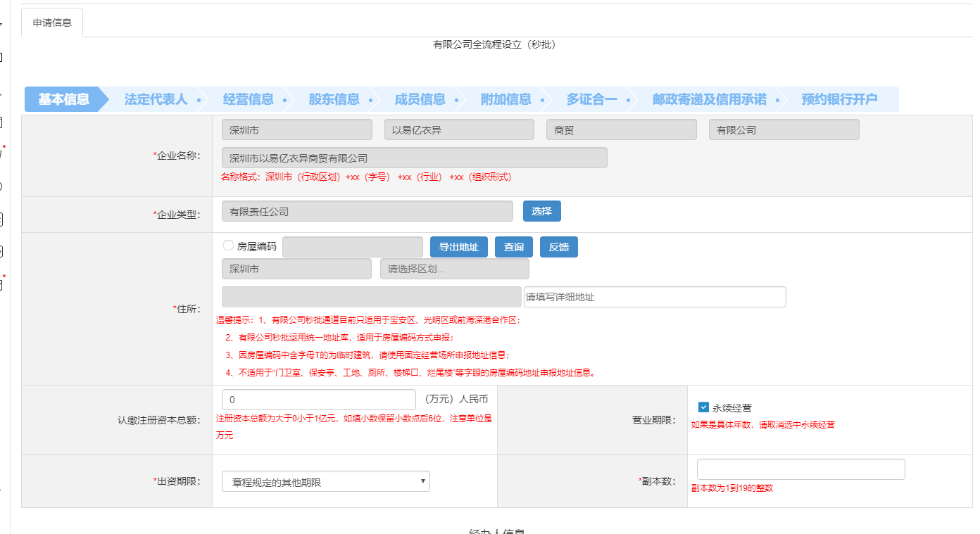
Task: Click the 导出地址 button
Action: coord(458,246)
